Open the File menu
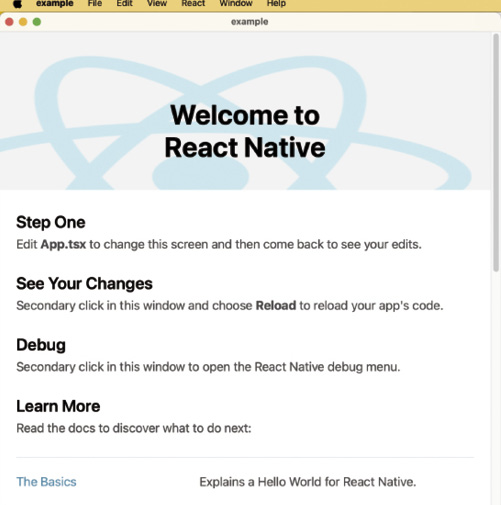Screen dimensions: 501x505 tap(95, 3)
